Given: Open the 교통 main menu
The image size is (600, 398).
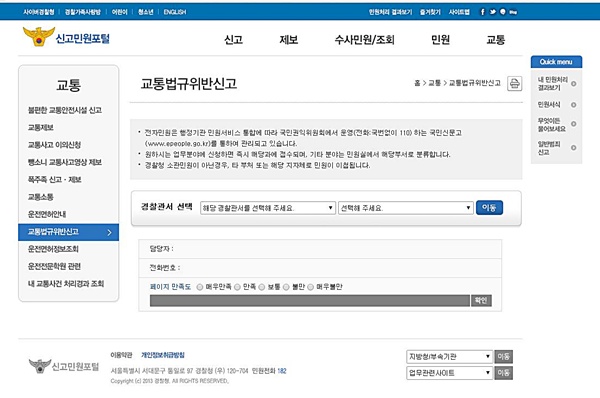Looking at the screenshot, I should tap(496, 40).
